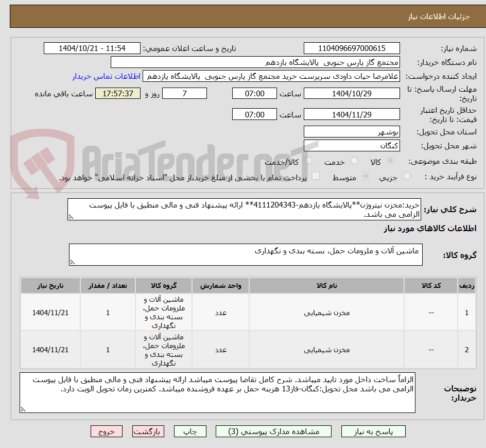Click date 1404/11/21 in row 2
This screenshot has width=486, height=448.
(x=50, y=350)
